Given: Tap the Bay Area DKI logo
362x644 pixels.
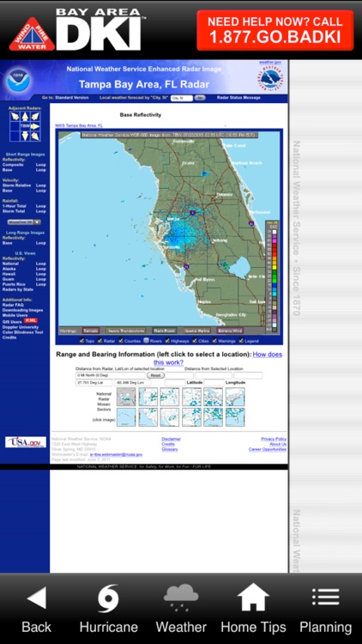Looking at the screenshot, I should pos(75,30).
